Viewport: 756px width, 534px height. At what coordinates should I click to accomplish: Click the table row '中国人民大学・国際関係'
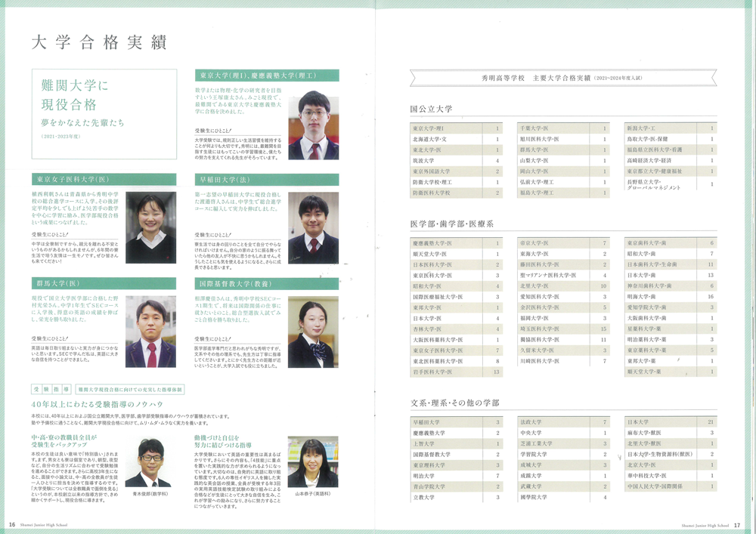point(671,486)
